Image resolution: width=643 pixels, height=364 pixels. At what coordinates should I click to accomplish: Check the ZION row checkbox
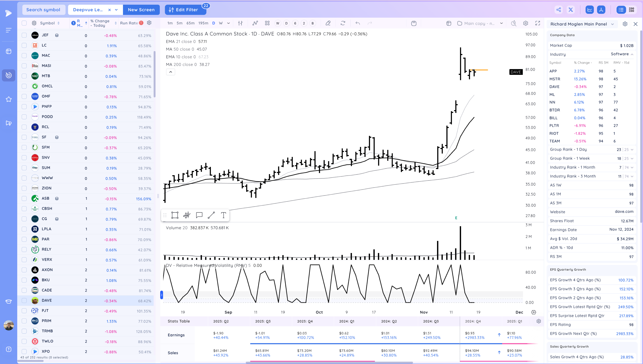[x=24, y=188]
